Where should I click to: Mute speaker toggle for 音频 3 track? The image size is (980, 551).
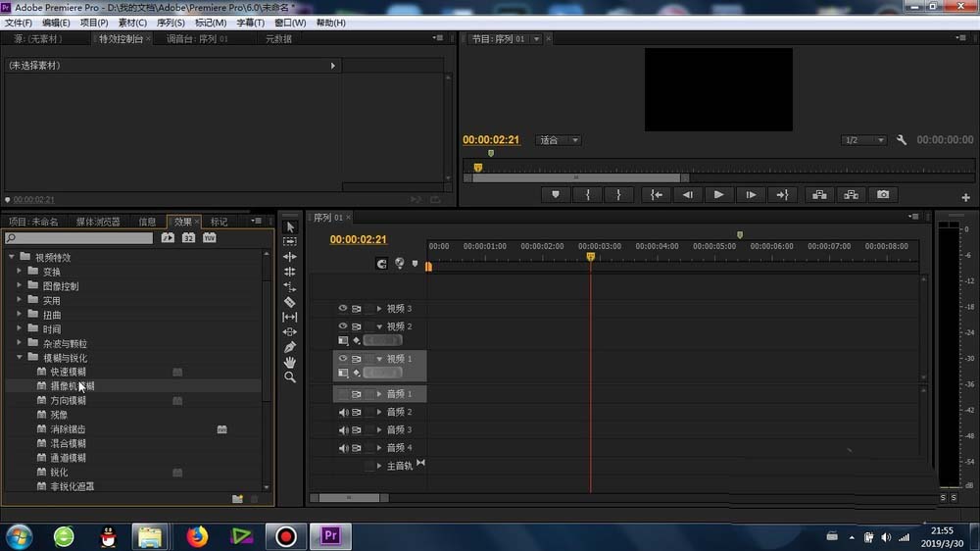343,430
